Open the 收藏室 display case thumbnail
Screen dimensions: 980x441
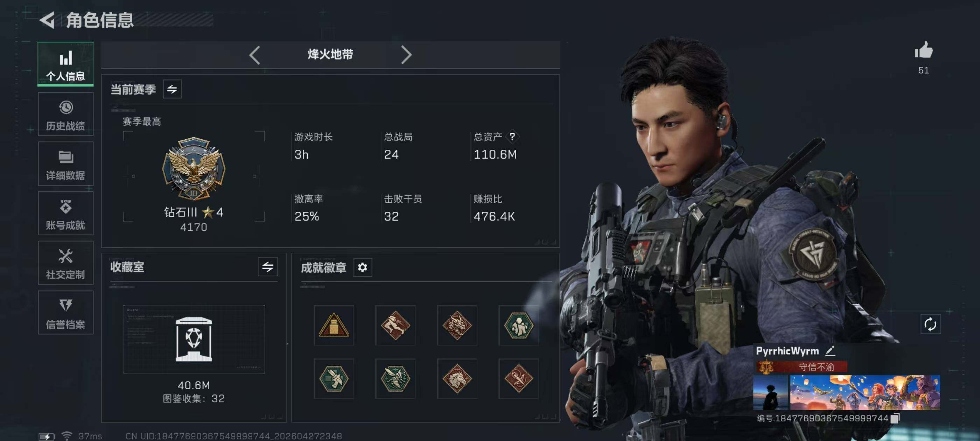(x=194, y=339)
